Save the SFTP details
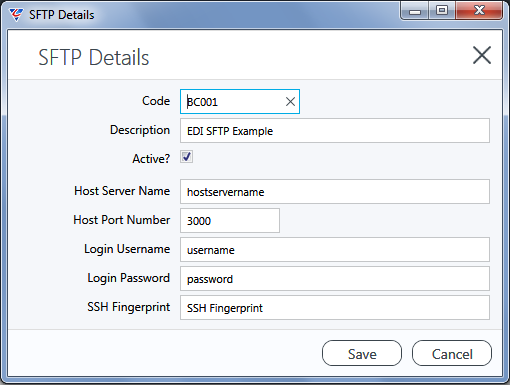 [362, 353]
